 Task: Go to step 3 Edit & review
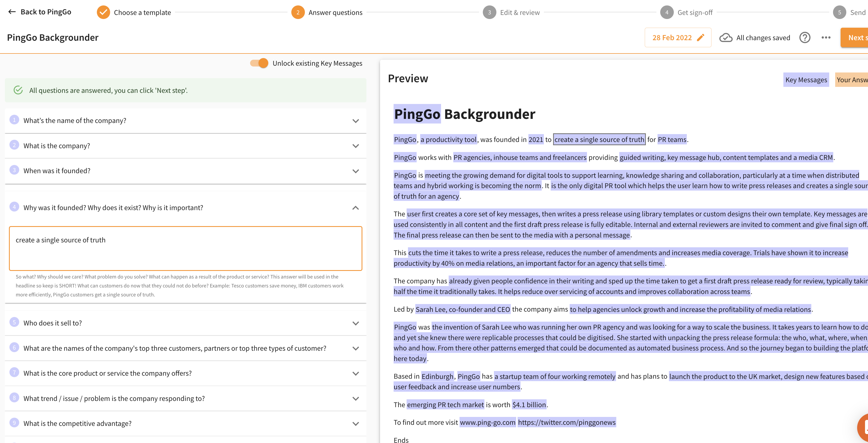pyautogui.click(x=489, y=12)
